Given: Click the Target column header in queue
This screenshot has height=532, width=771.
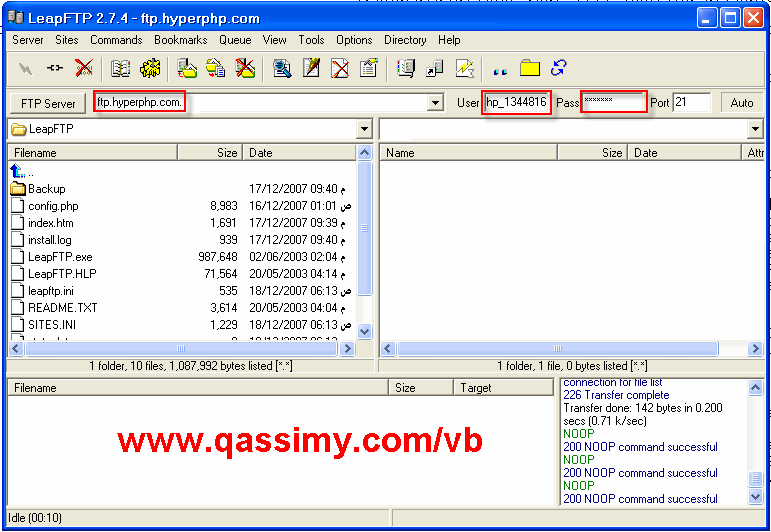Looking at the screenshot, I should tap(504, 388).
